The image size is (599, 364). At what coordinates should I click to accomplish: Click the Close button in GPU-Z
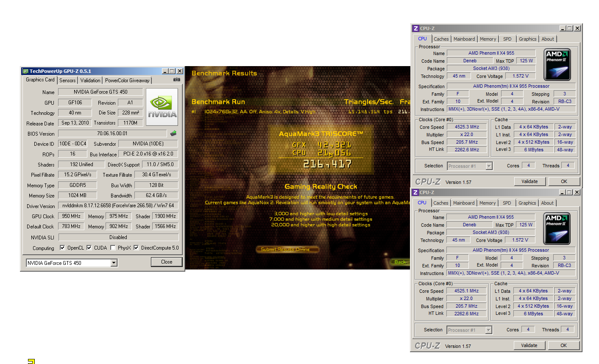[167, 262]
